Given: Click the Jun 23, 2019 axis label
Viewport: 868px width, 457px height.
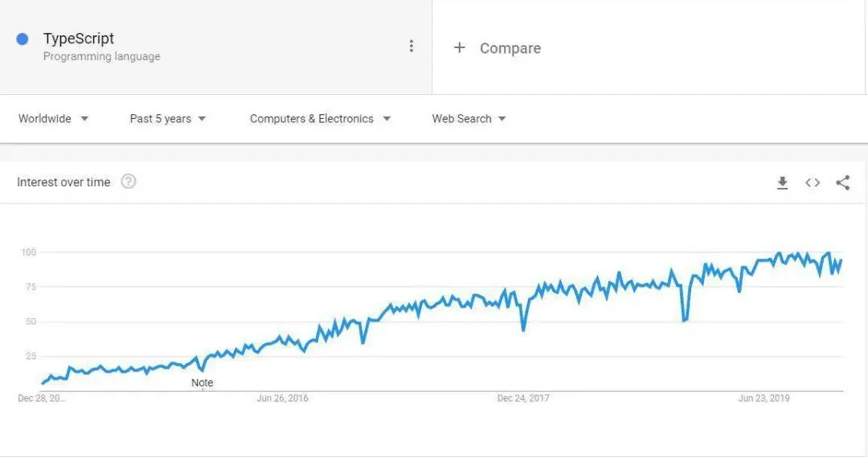Looking at the screenshot, I should (x=764, y=398).
